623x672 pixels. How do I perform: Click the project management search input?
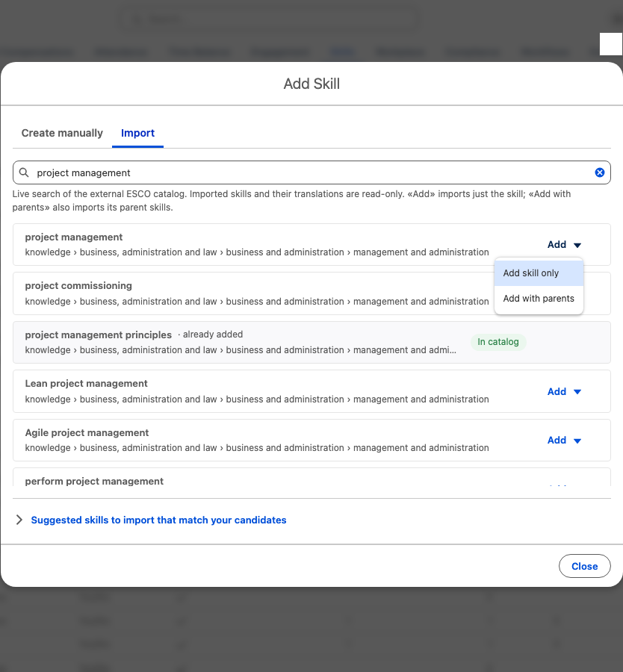point(311,172)
